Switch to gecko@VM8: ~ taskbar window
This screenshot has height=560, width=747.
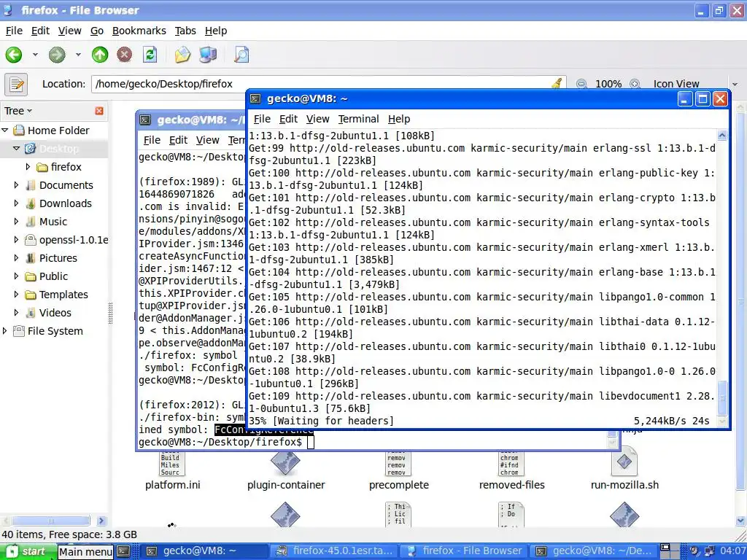click(x=205, y=551)
